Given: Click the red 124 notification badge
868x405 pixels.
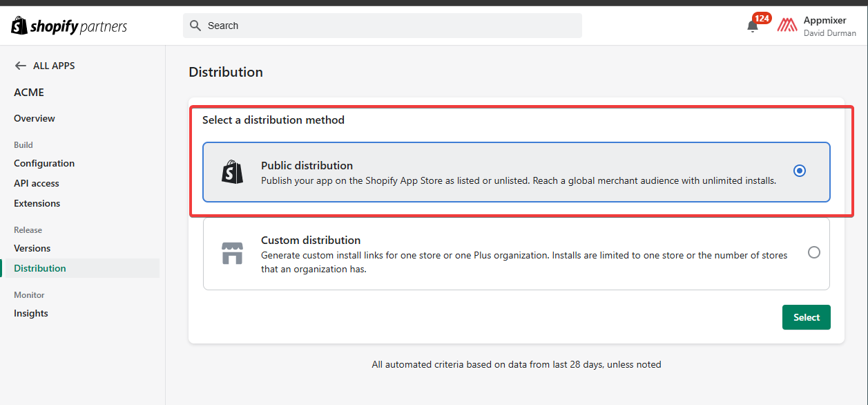Looking at the screenshot, I should [762, 18].
